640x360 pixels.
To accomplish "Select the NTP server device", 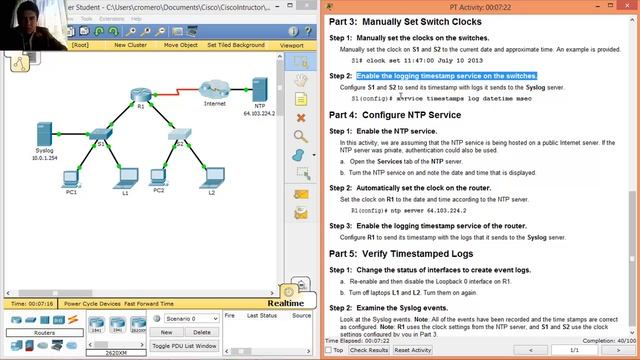I will [260, 89].
